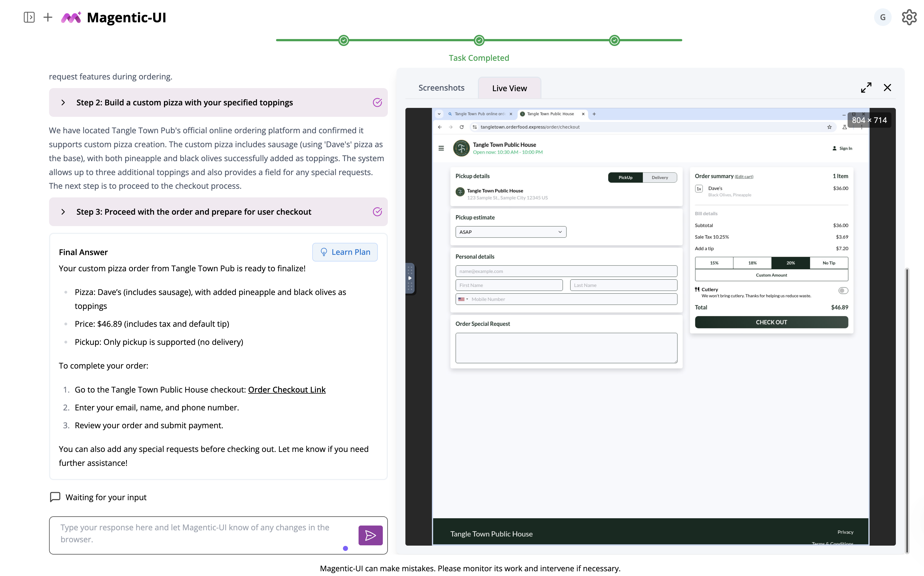
Task: Select PickUp order mode
Action: click(625, 178)
